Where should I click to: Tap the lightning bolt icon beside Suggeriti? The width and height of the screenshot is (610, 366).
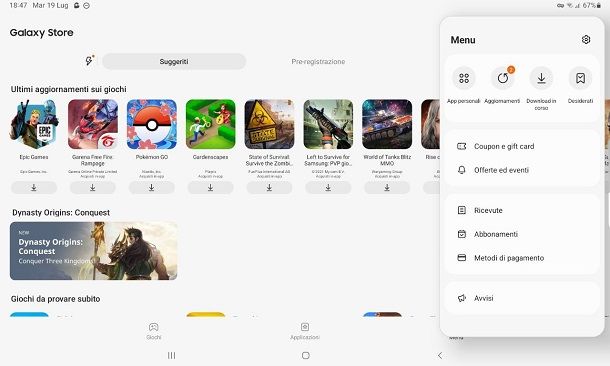coord(89,61)
